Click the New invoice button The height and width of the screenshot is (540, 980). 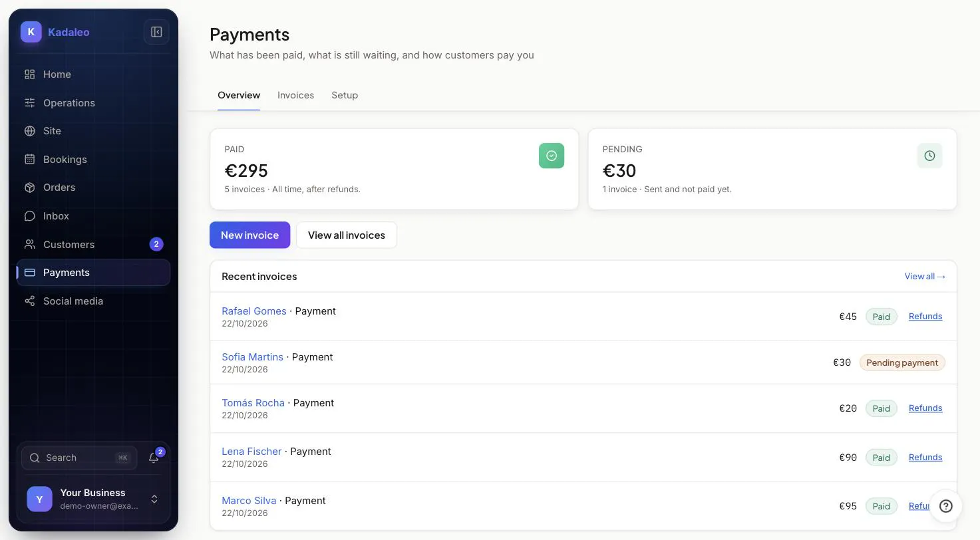click(x=250, y=235)
